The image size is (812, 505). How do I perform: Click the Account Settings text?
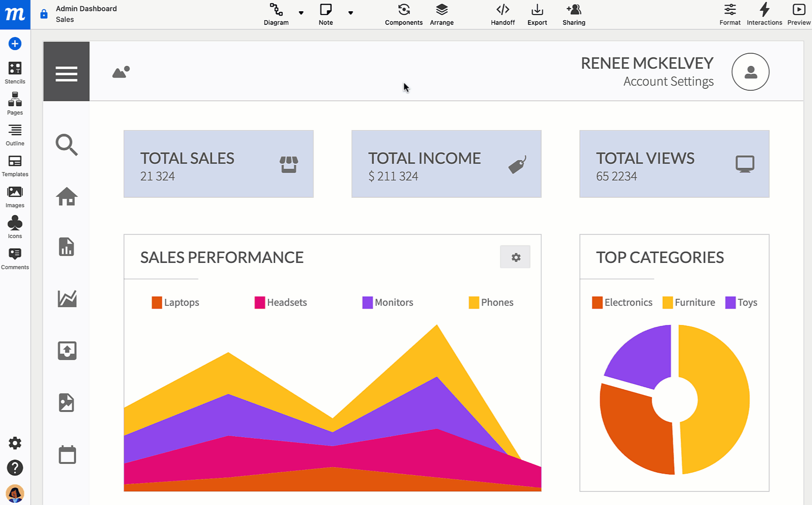tap(668, 81)
